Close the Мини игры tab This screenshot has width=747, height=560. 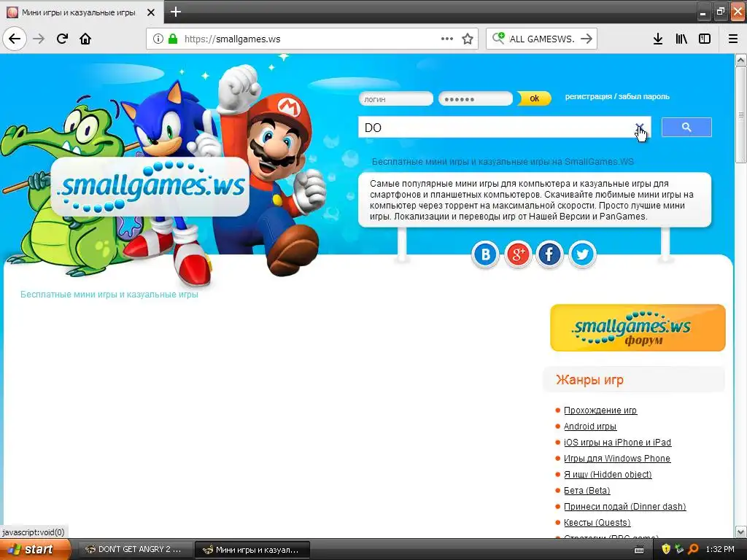(150, 12)
